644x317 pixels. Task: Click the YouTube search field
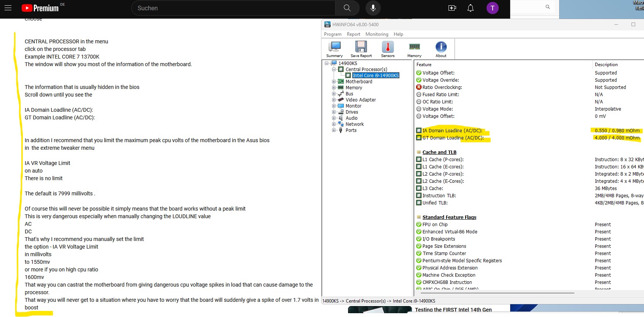point(233,8)
